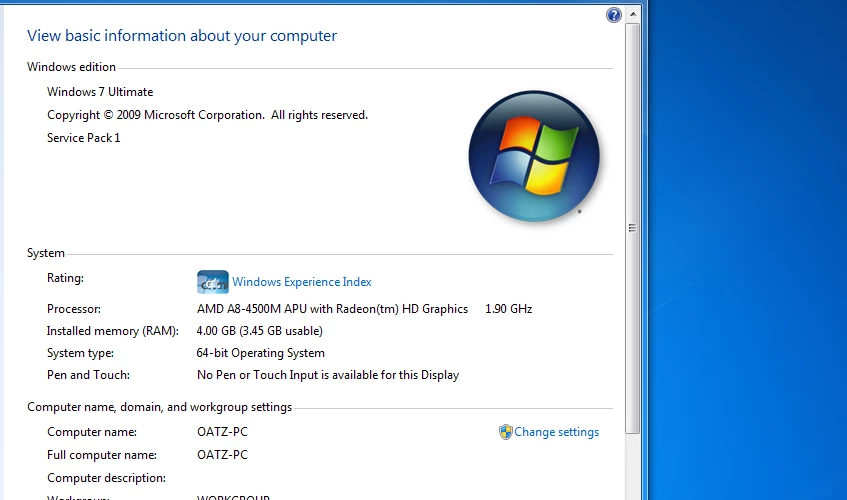
Task: Click the Service Pack 1 text
Action: point(84,138)
